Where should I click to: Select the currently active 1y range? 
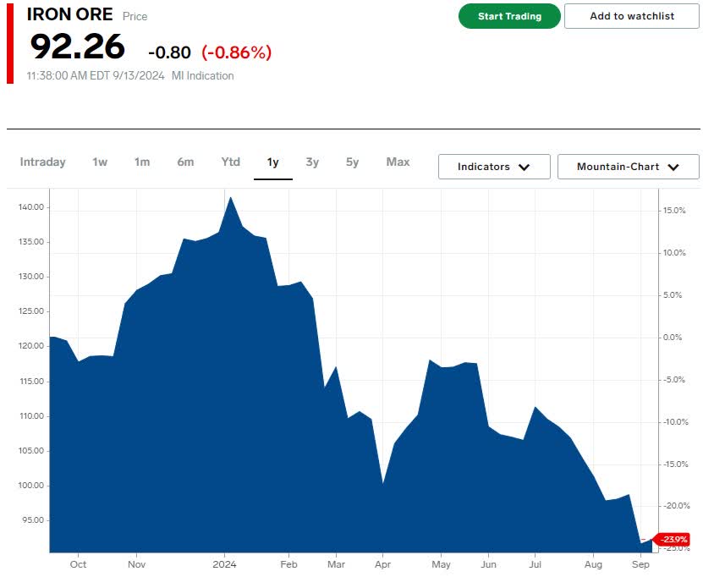coord(272,162)
